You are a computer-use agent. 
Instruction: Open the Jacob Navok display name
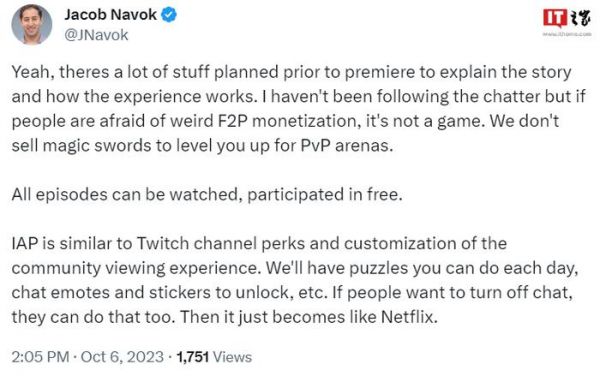(x=110, y=15)
